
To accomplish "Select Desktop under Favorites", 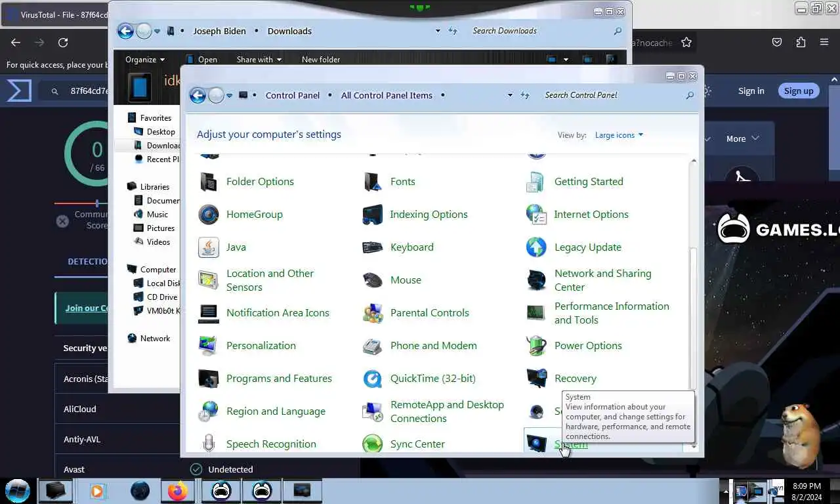I will click(154, 132).
